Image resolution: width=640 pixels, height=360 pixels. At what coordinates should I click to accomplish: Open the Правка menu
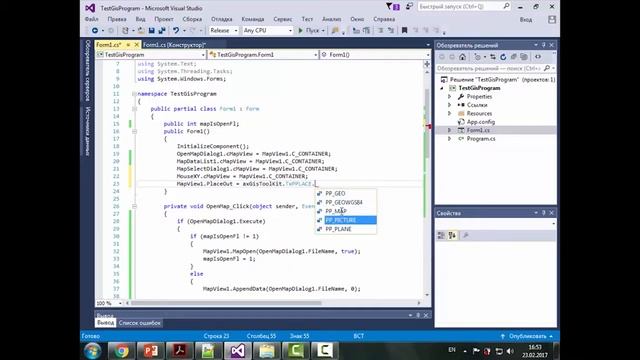[x=117, y=19]
